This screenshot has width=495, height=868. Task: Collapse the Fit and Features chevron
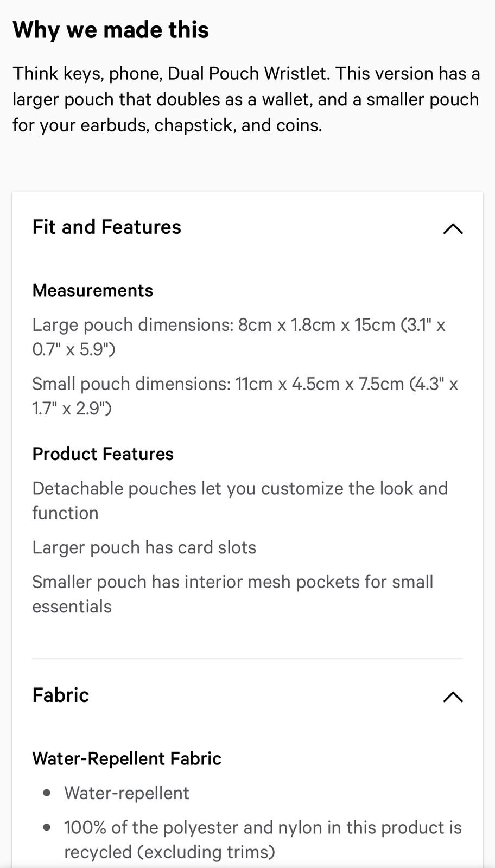coord(453,228)
